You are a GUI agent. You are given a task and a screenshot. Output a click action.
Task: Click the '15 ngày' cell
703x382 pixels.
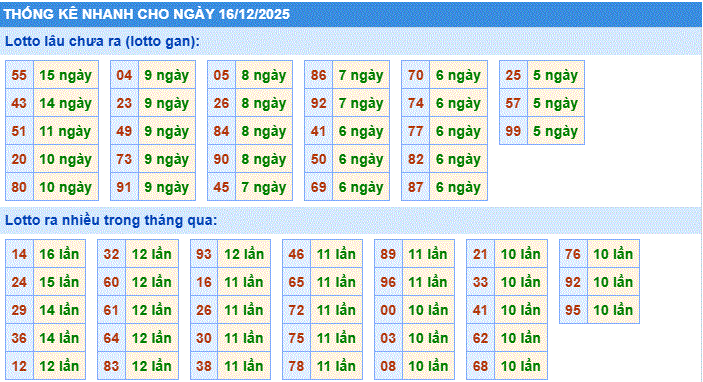pyautogui.click(x=66, y=75)
